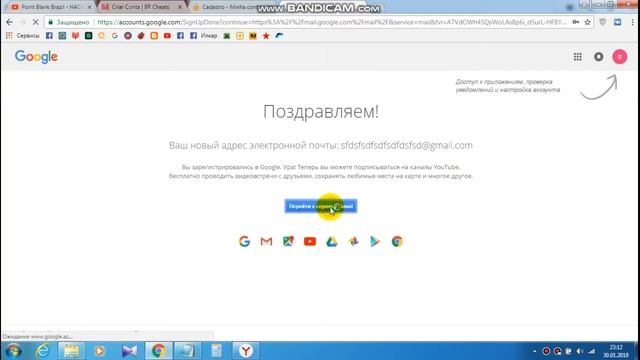Click the volume speaker tray icon
The width and height of the screenshot is (640, 360).
580,351
